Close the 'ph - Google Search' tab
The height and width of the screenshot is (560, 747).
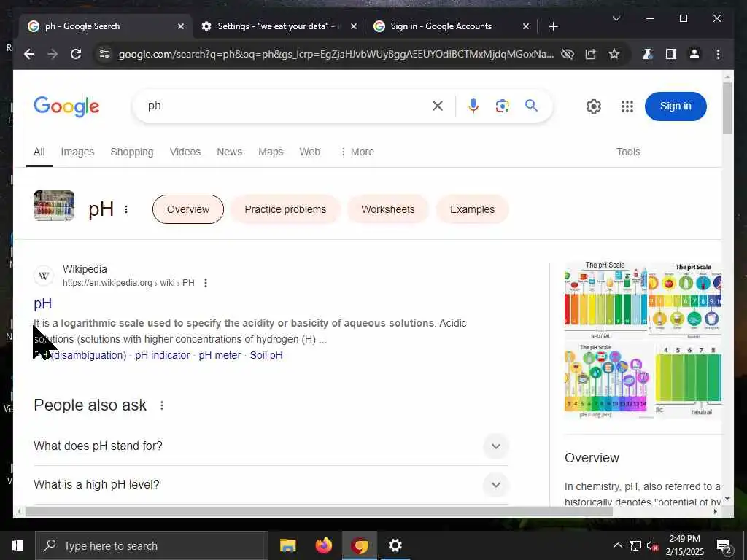point(181,27)
